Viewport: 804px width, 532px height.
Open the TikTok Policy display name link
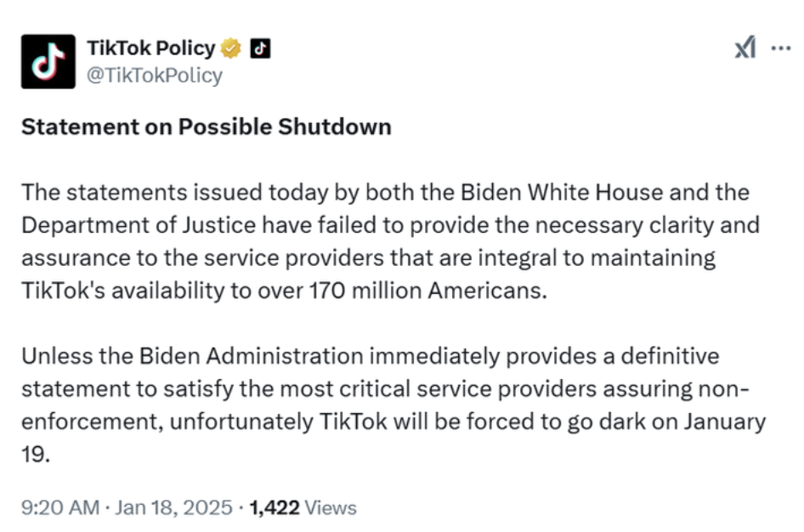151,49
